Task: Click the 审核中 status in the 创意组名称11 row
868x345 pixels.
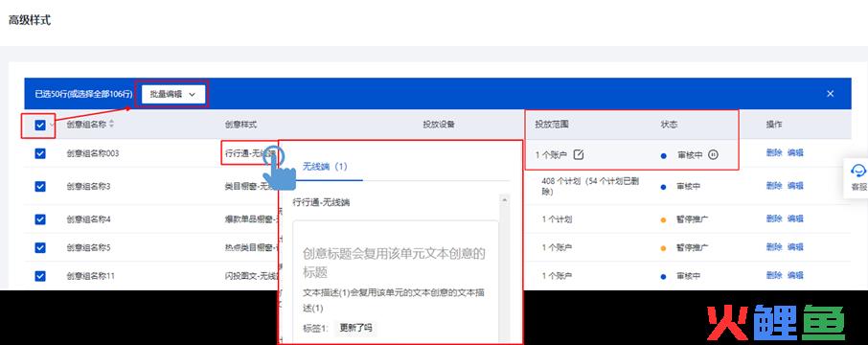Action: [689, 275]
